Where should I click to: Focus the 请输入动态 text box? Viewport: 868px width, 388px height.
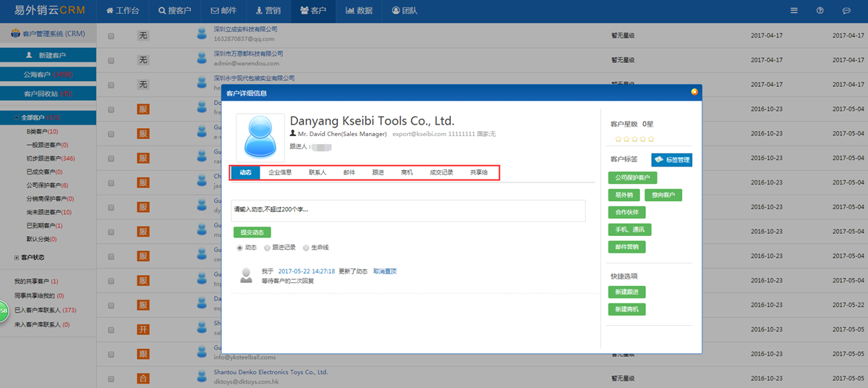(408, 211)
